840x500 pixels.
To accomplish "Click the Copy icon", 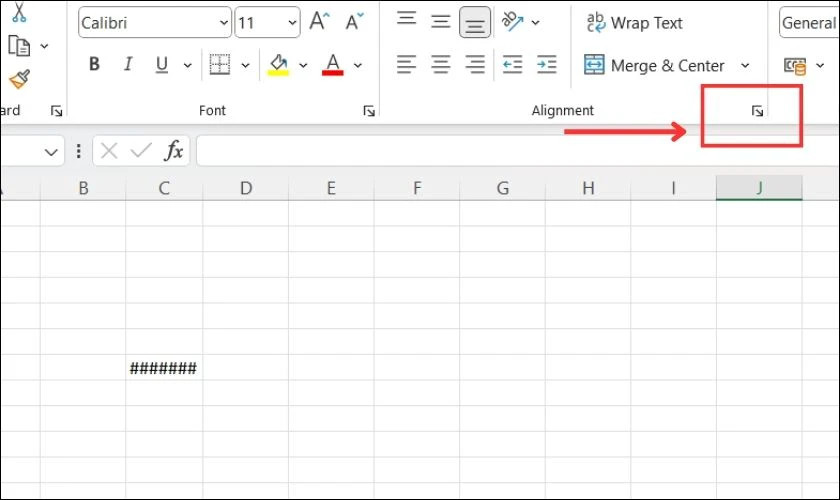I will coord(19,46).
